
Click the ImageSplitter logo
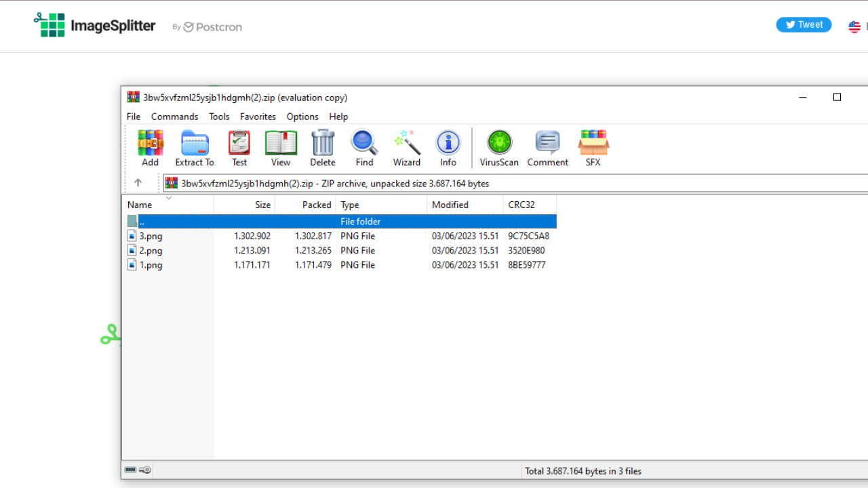click(94, 26)
